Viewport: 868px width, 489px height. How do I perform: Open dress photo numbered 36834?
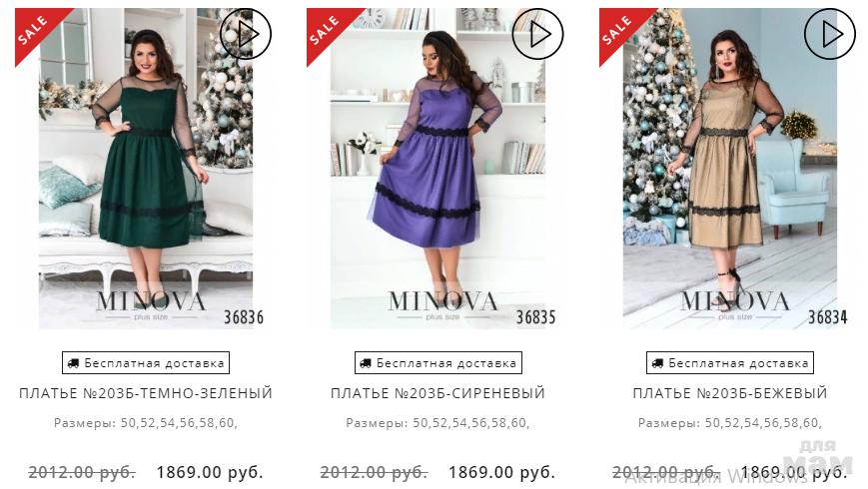click(730, 169)
